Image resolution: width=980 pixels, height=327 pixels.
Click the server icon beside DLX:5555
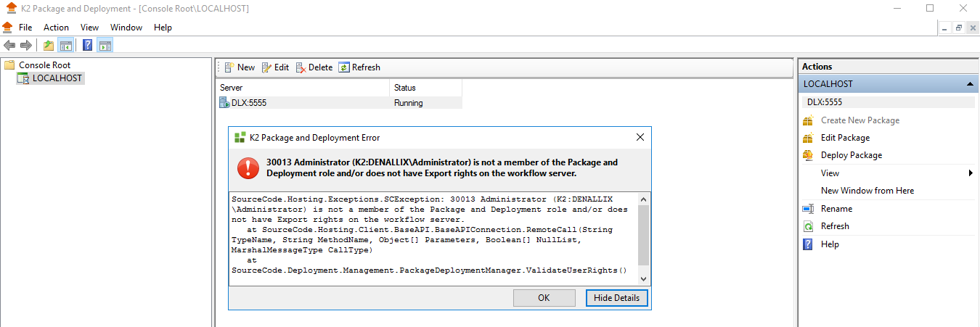[224, 103]
